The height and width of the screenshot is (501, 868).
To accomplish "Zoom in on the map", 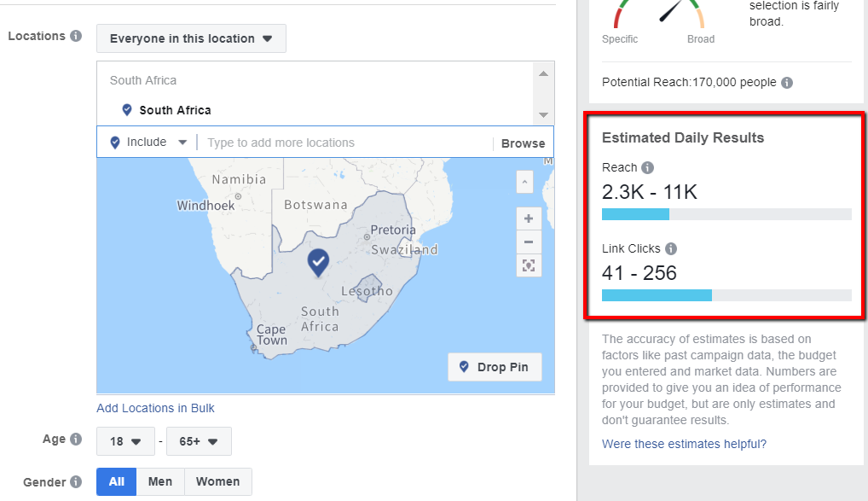I will pos(529,218).
